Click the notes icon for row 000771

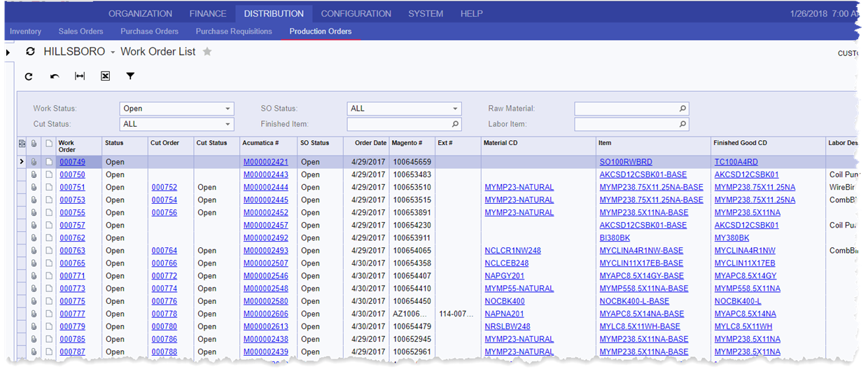[x=48, y=276]
